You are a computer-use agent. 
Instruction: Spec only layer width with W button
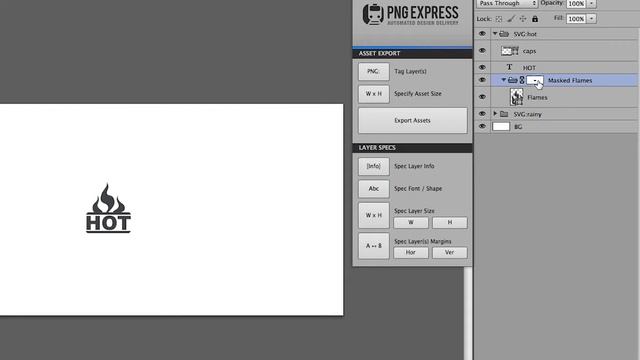coord(411,222)
